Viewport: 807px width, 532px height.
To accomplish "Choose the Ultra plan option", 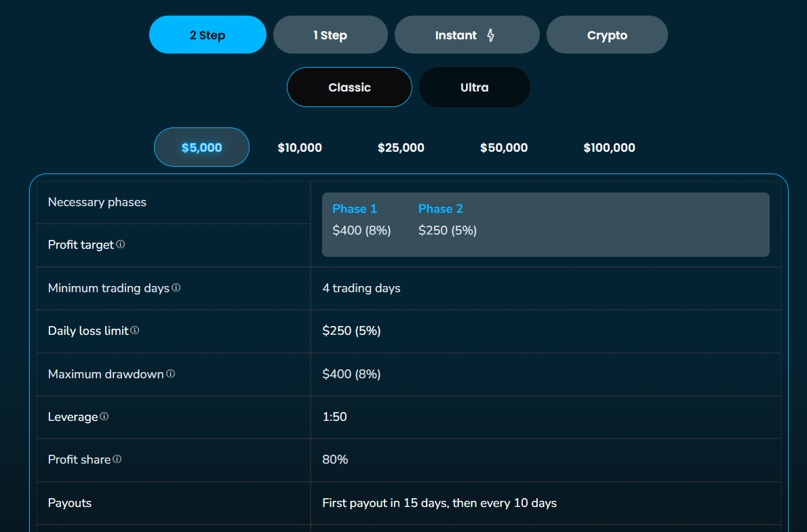I will click(x=475, y=87).
